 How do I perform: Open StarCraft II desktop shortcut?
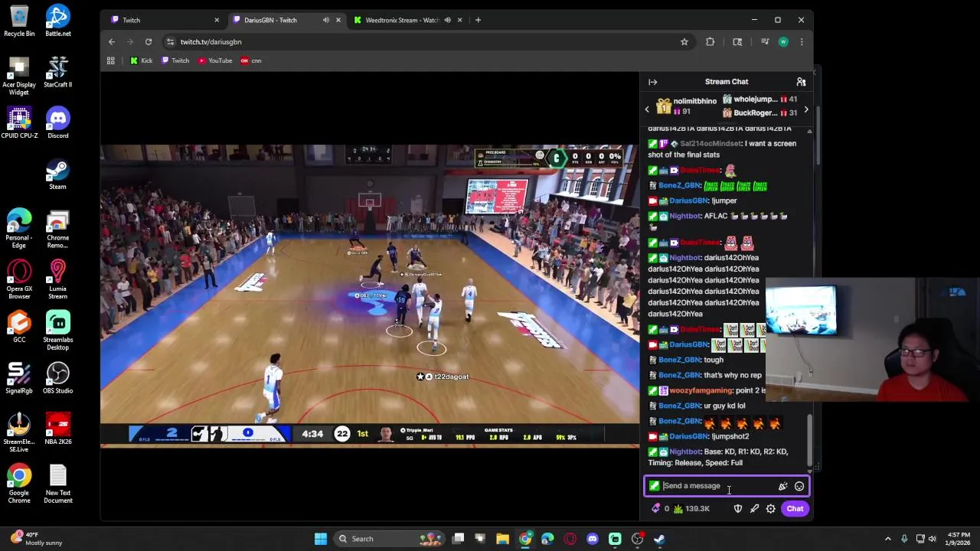click(x=57, y=72)
